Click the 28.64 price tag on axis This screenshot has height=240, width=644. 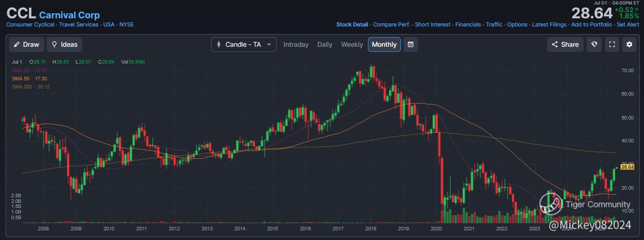tap(627, 167)
